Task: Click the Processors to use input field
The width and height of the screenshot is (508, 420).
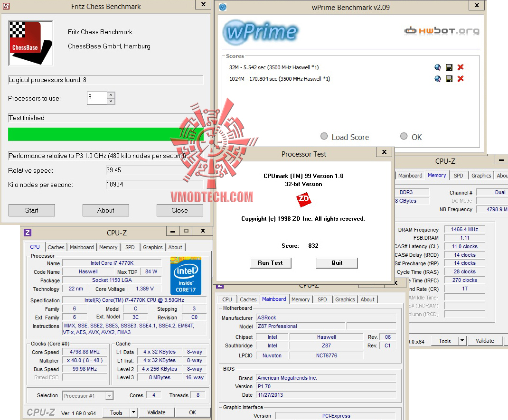Action: [x=97, y=98]
